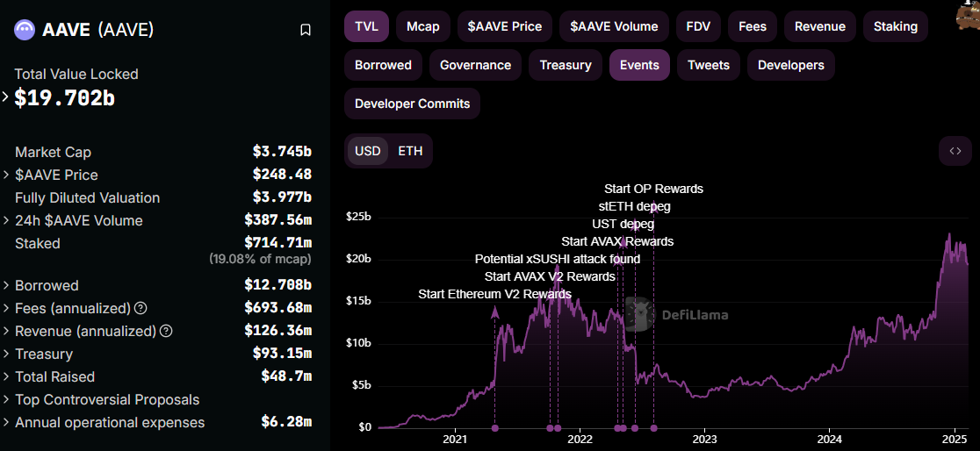Toggle the Developers chart metric
The image size is (980, 451).
pos(790,65)
